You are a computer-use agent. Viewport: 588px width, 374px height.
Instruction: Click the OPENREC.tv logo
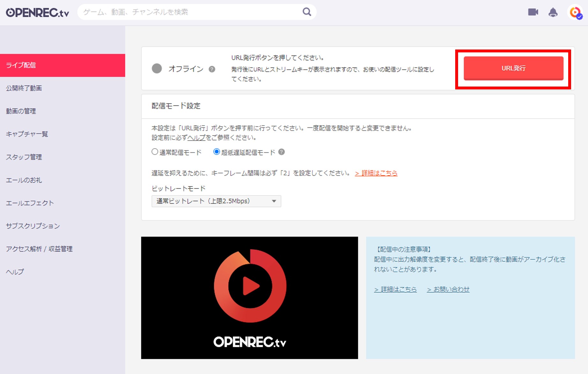[36, 12]
